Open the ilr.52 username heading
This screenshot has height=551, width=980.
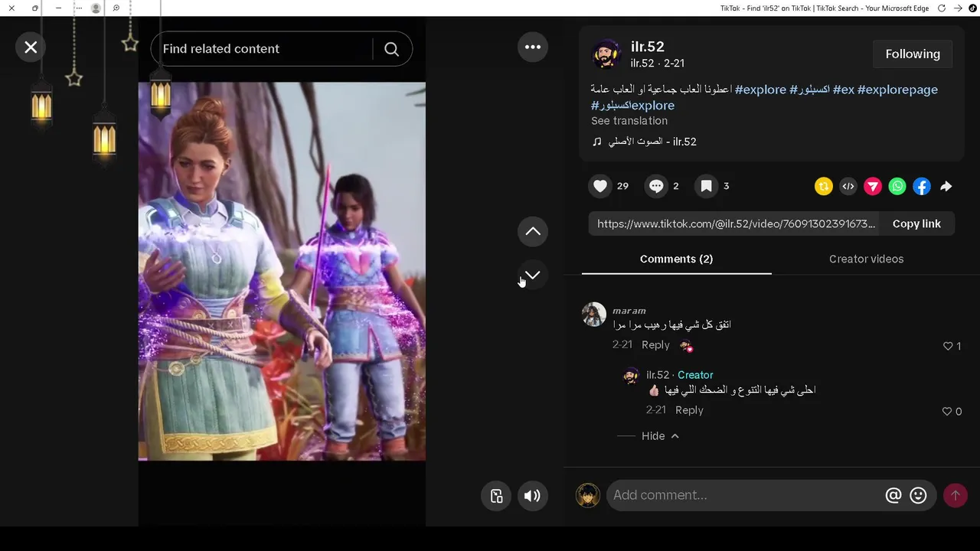[647, 47]
